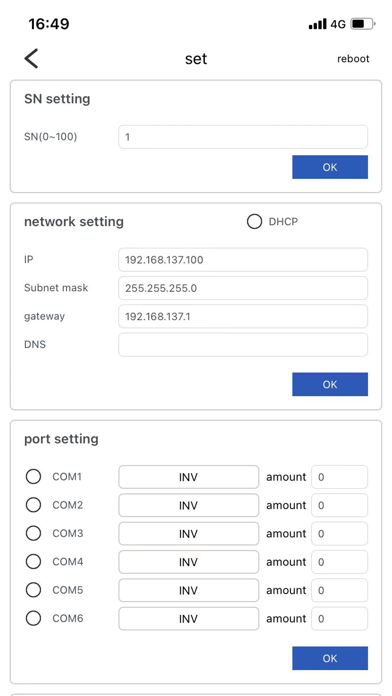This screenshot has width=392, height=696.
Task: Select the COM2 radio button
Action: 33,505
